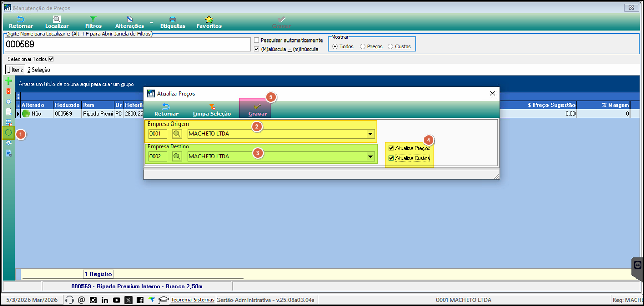Viewport: 644px width, 306px height.
Task: Click the Localizar magnifier toolbar button
Action: [57, 22]
